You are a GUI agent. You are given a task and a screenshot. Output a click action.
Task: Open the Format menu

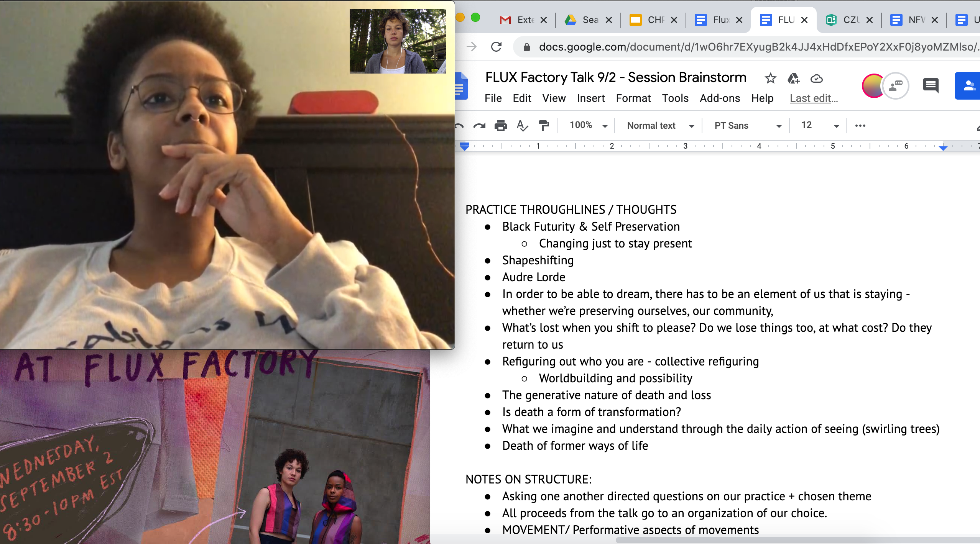633,98
